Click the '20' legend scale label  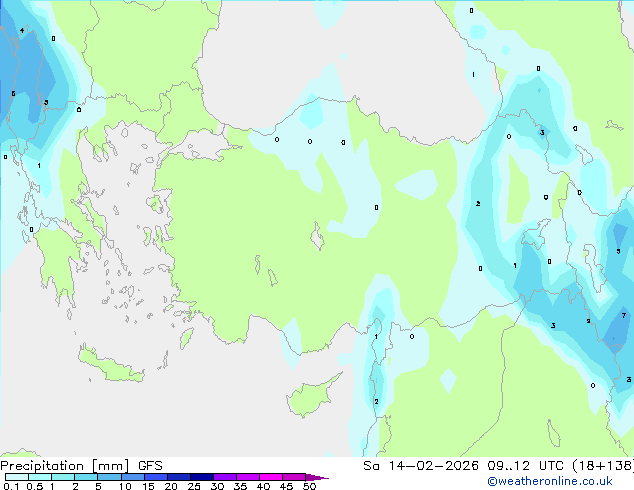pyautogui.click(x=171, y=486)
